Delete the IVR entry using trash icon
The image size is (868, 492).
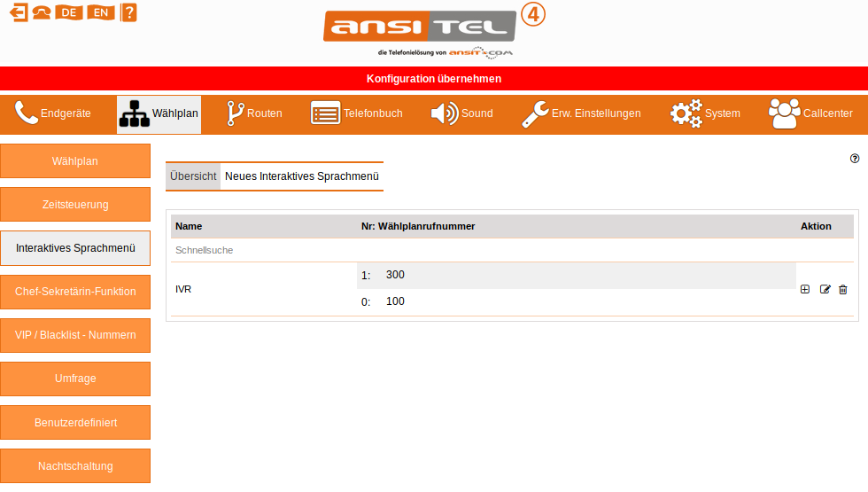click(x=843, y=289)
